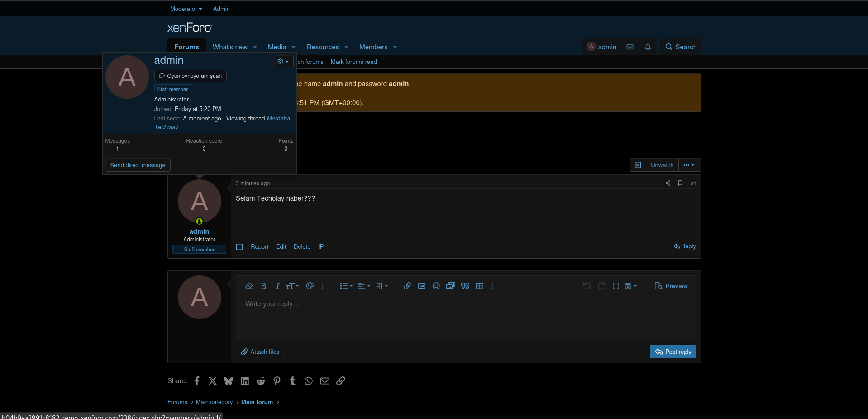
Task: Share thread on X
Action: [x=213, y=381]
